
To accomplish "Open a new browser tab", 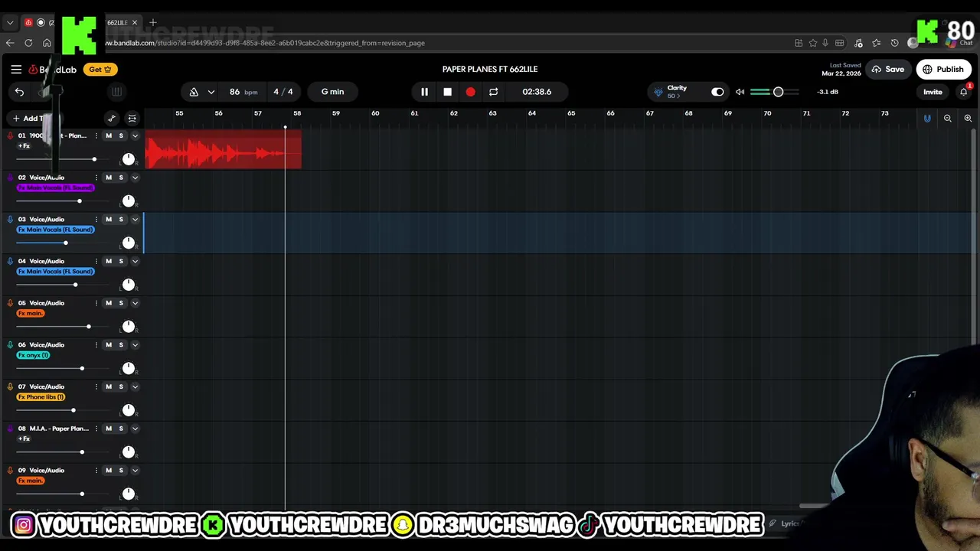I will [152, 22].
